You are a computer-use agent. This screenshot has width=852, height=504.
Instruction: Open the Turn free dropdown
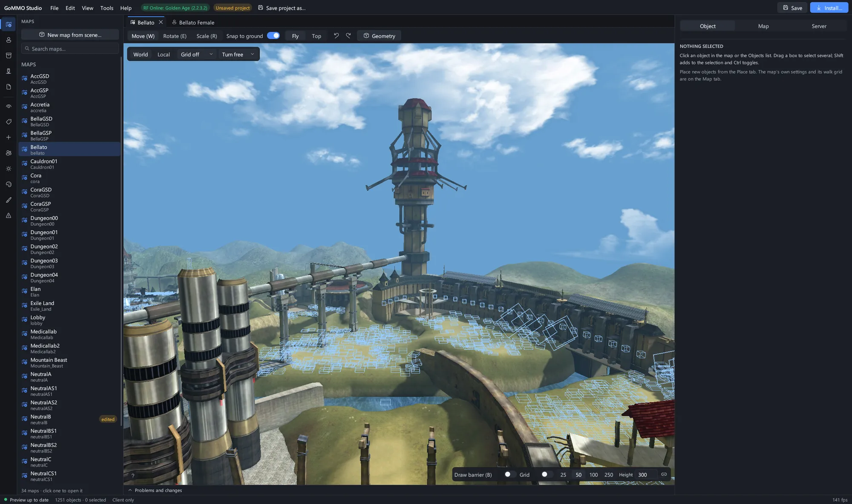click(x=238, y=54)
